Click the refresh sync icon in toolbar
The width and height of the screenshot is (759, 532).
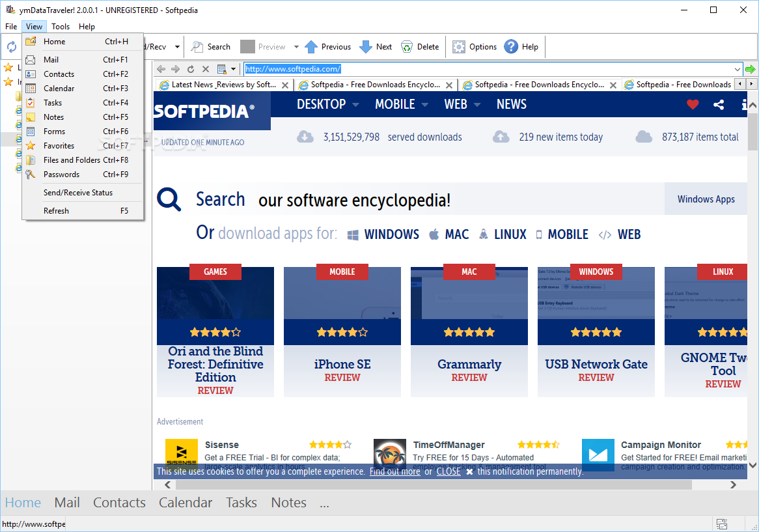12,47
